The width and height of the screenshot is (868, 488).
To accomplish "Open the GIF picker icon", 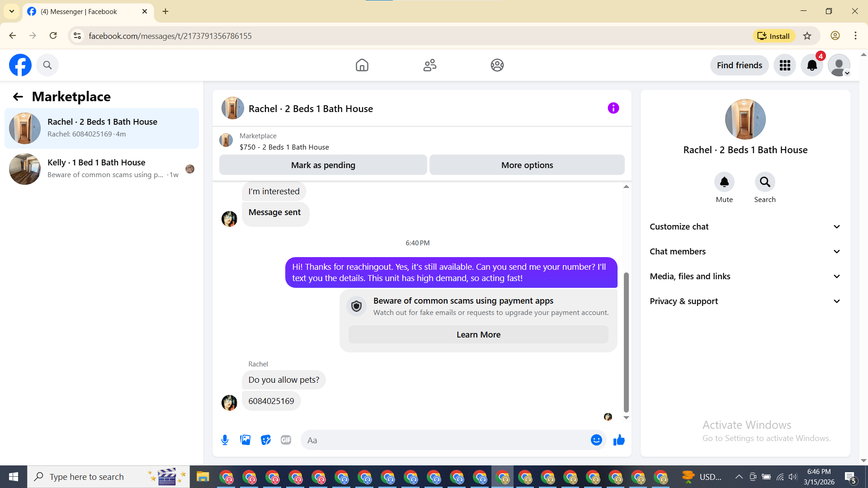I will (286, 440).
